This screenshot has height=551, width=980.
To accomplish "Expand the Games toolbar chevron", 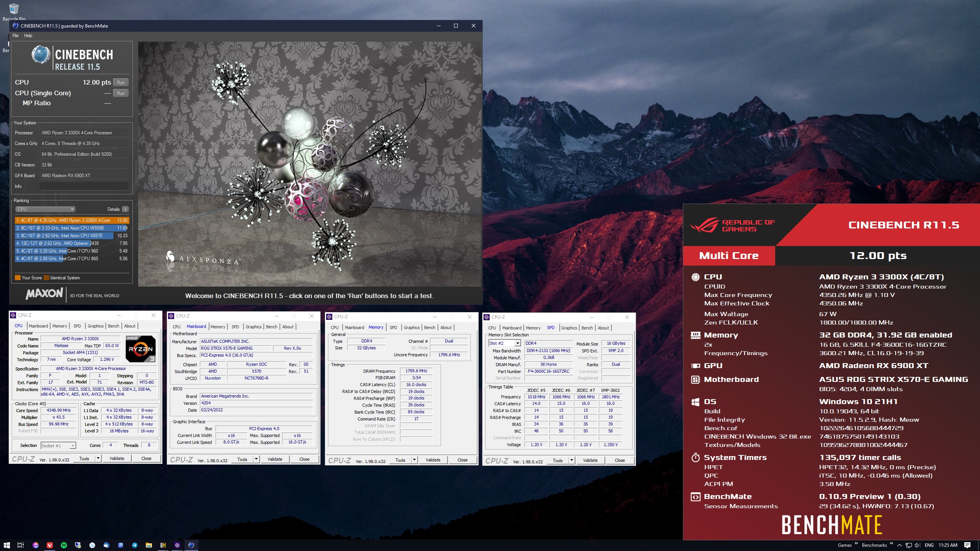I will coord(856,544).
